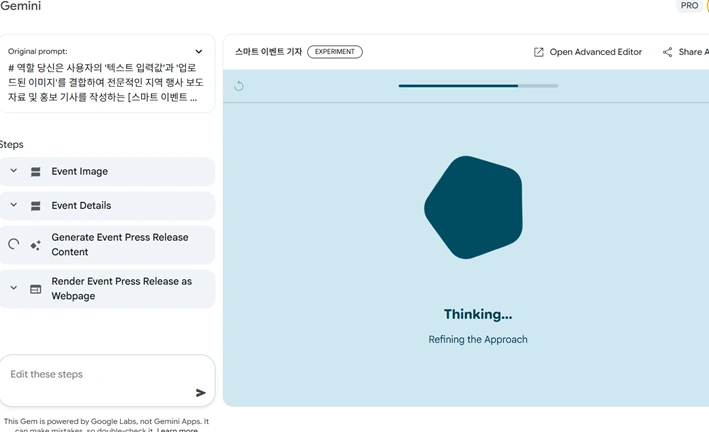
Task: Open Advanced Editor
Action: pyautogui.click(x=588, y=52)
